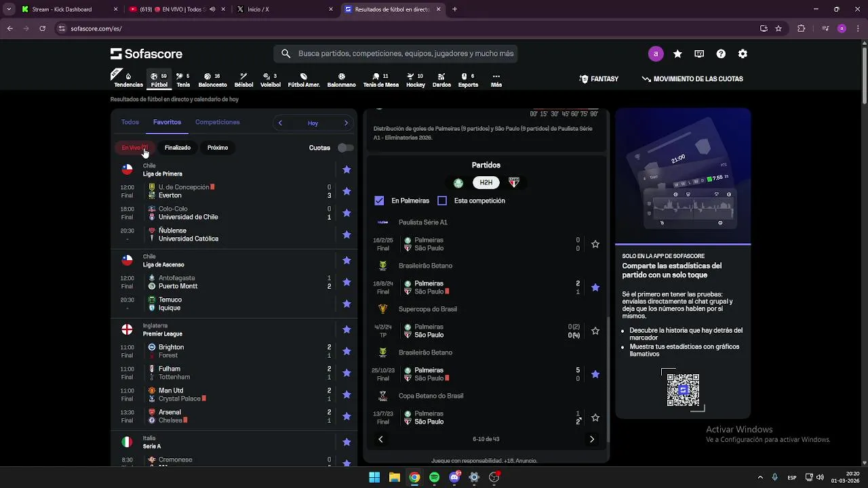Go to next matches page arrow
This screenshot has width=868, height=488.
[592, 439]
